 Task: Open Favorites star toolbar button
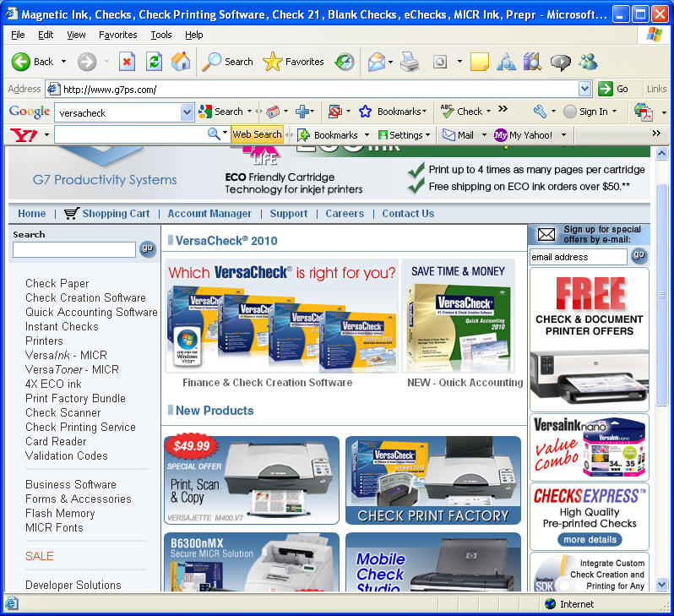point(293,62)
